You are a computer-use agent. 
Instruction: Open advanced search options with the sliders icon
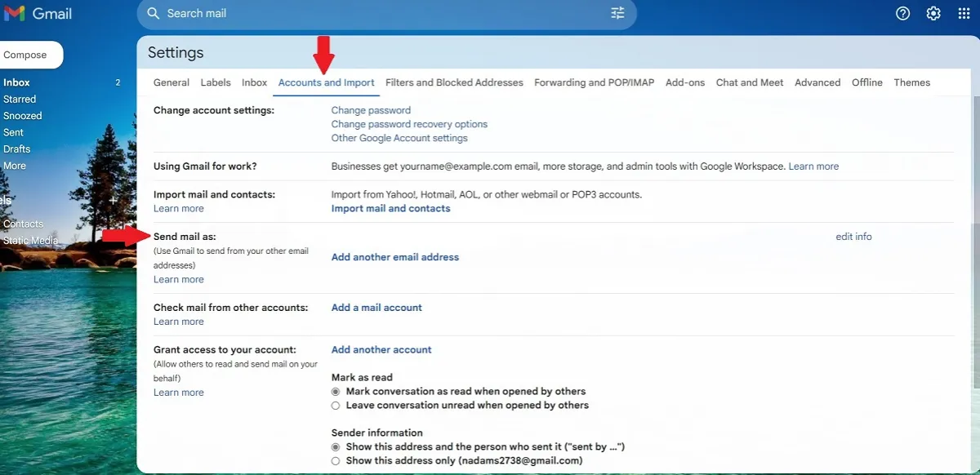[617, 13]
